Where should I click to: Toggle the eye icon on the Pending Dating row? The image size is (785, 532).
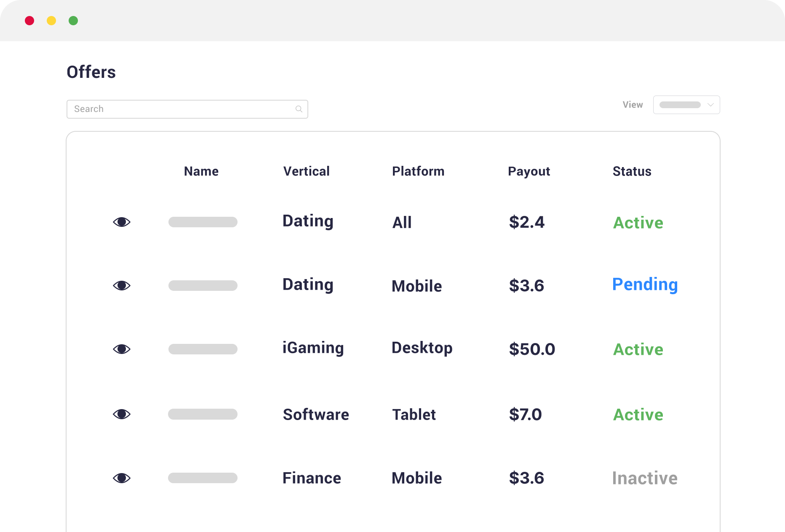click(122, 285)
